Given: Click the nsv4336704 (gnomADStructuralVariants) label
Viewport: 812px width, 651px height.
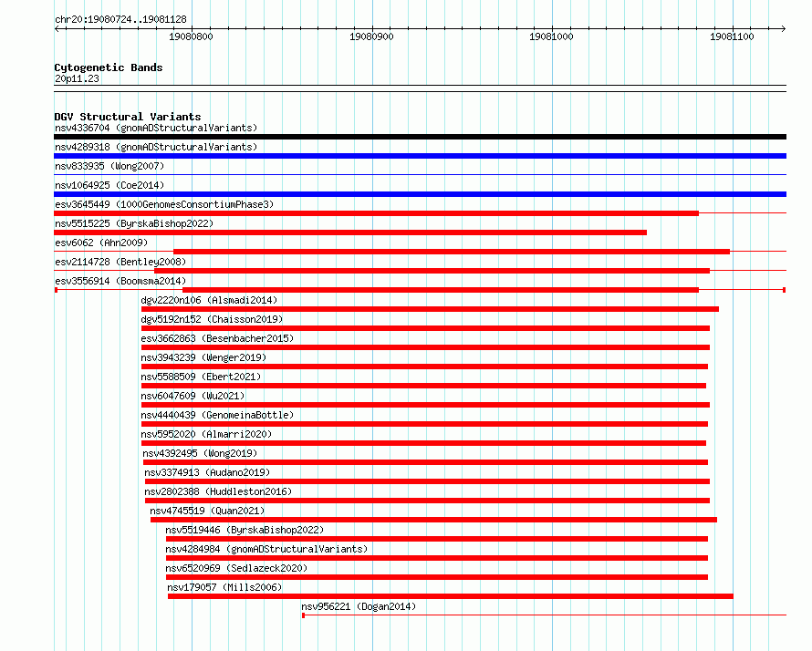Looking at the screenshot, I should point(156,128).
